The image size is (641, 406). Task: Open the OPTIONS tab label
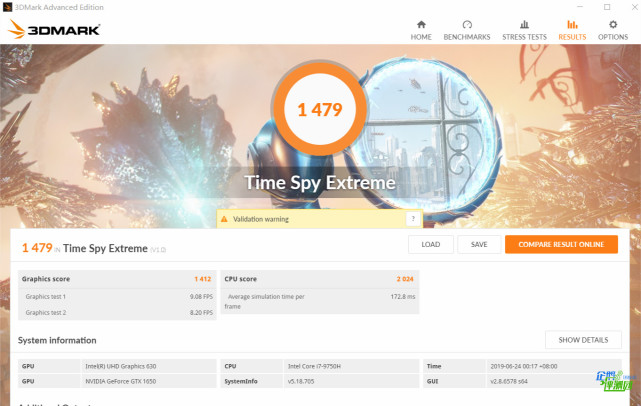click(x=613, y=37)
